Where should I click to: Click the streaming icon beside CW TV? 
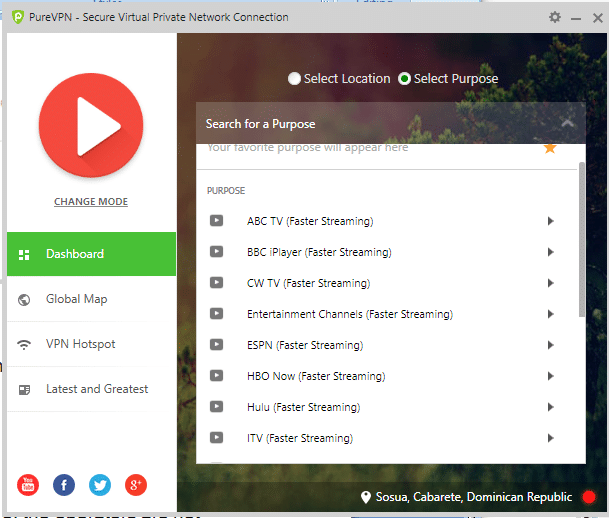[216, 282]
